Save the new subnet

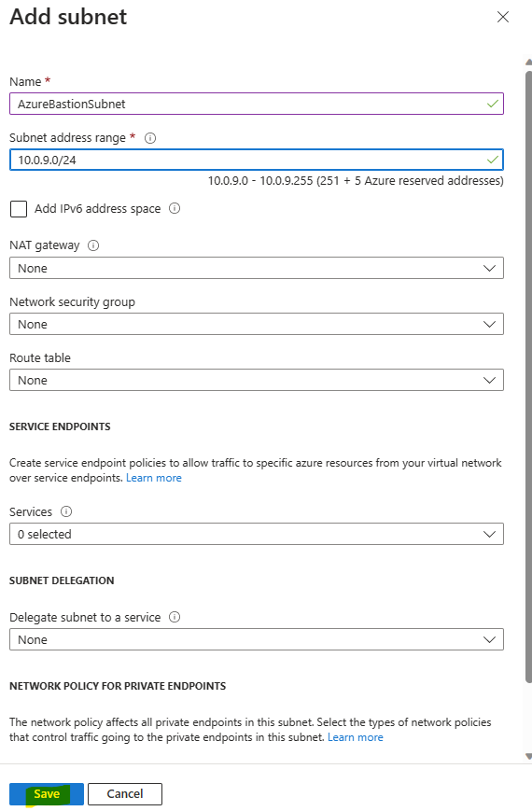click(x=47, y=794)
